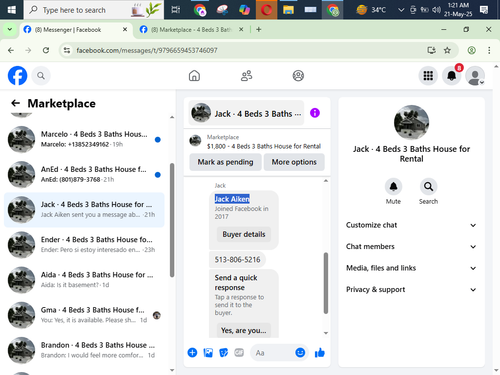Image resolution: width=500 pixels, height=375 pixels.
Task: Switch to the Messenger | Facebook tab
Action: (76, 30)
